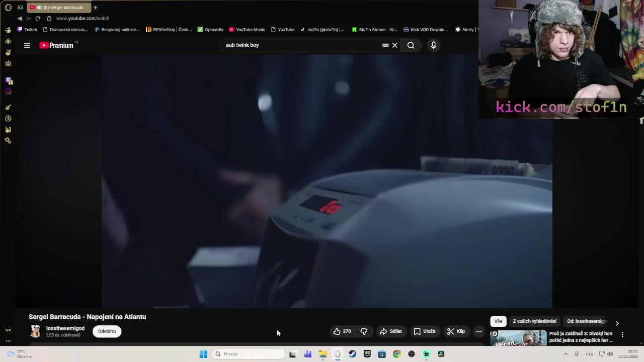Viewport: 644px width, 362px height.
Task: Open File Explorer from taskbar
Action: [323, 354]
